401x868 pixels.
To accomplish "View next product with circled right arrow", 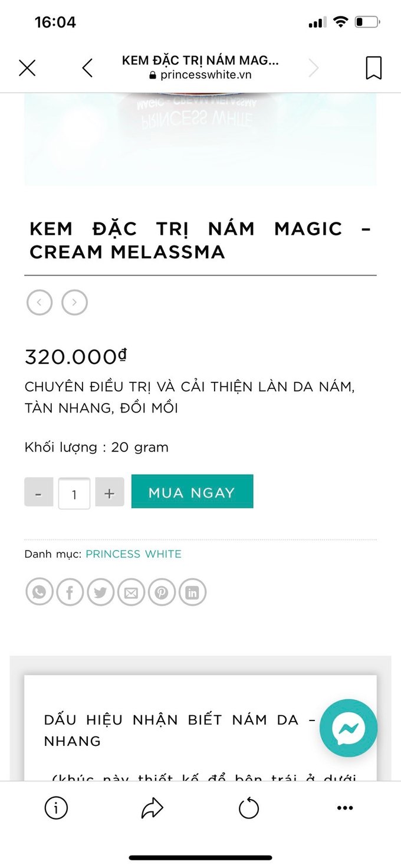I will (x=75, y=303).
